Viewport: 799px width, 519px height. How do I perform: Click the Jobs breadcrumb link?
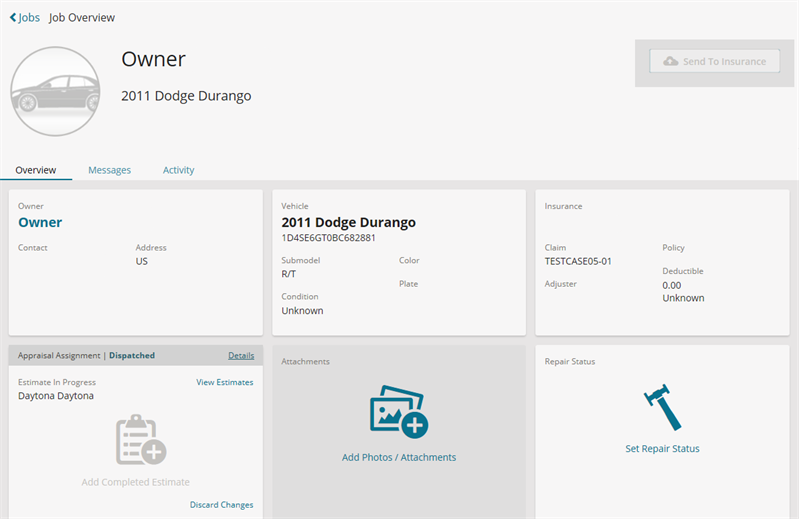pos(29,18)
